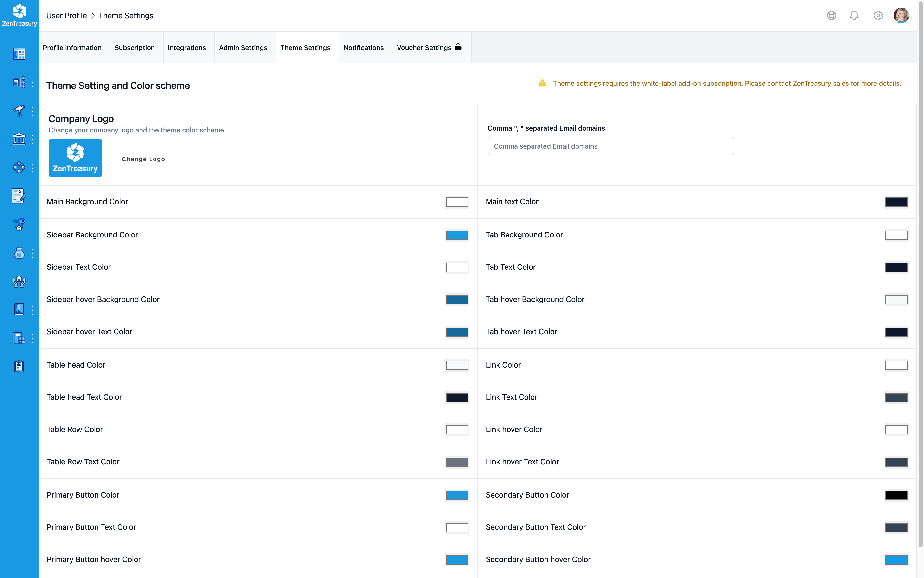Open the Link Text Color swatch

[896, 398]
